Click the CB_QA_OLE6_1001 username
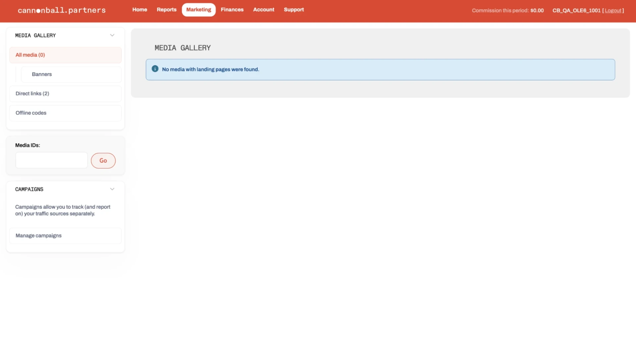Viewport: 636px width, 364px height. pyautogui.click(x=576, y=11)
